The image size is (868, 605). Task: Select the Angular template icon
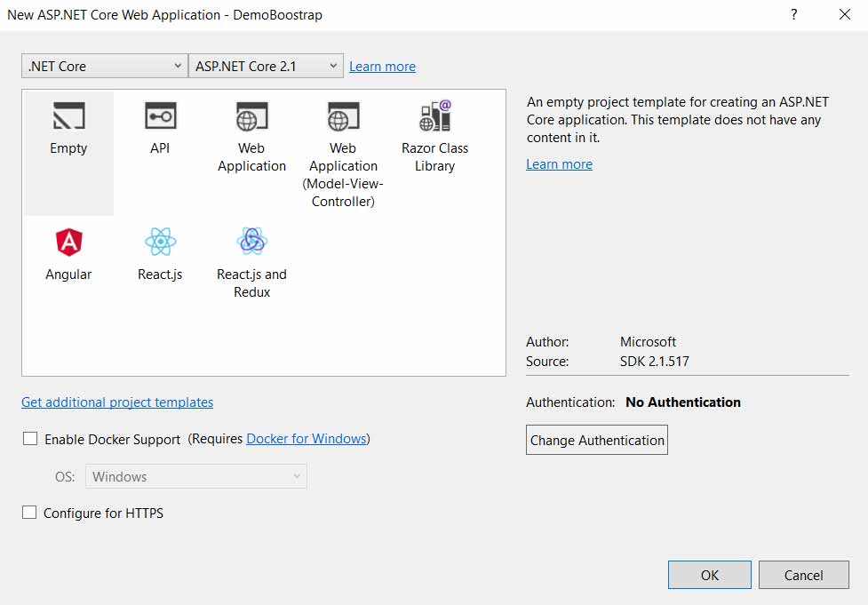pyautogui.click(x=68, y=242)
